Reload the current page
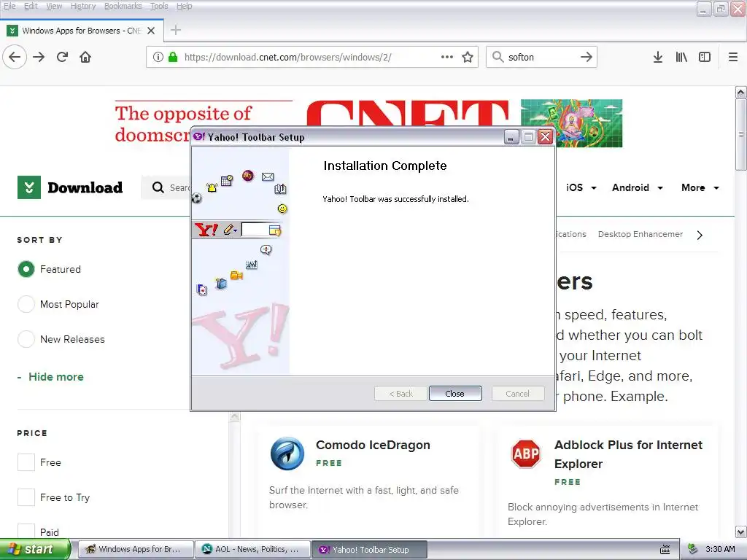Screen dimensions: 747x560 click(62, 57)
